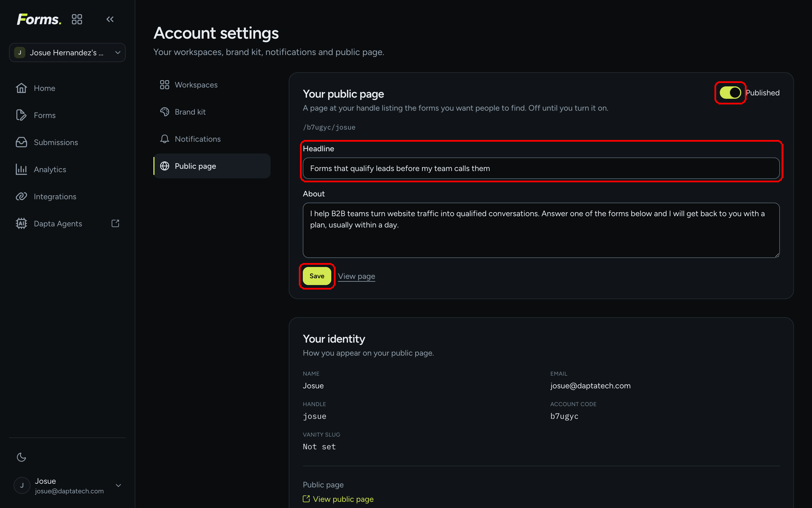Open Analytics in the sidebar
The height and width of the screenshot is (508, 812).
pyautogui.click(x=67, y=169)
